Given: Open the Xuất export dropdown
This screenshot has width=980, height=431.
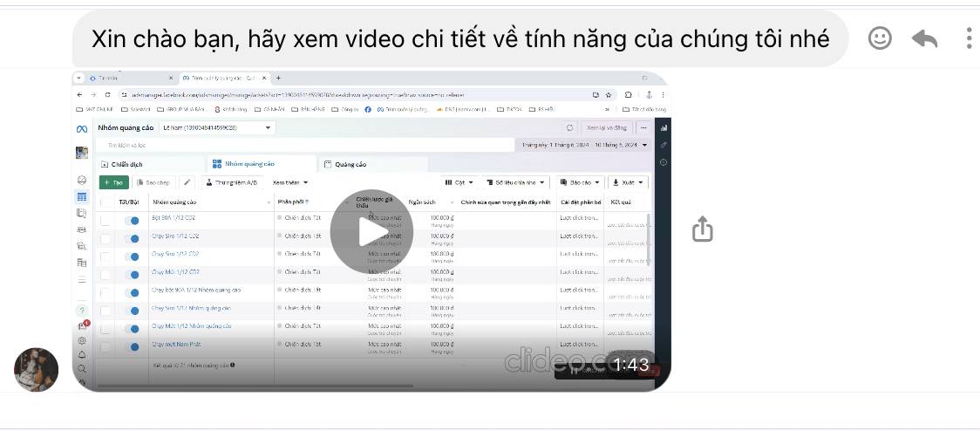Looking at the screenshot, I should [628, 183].
